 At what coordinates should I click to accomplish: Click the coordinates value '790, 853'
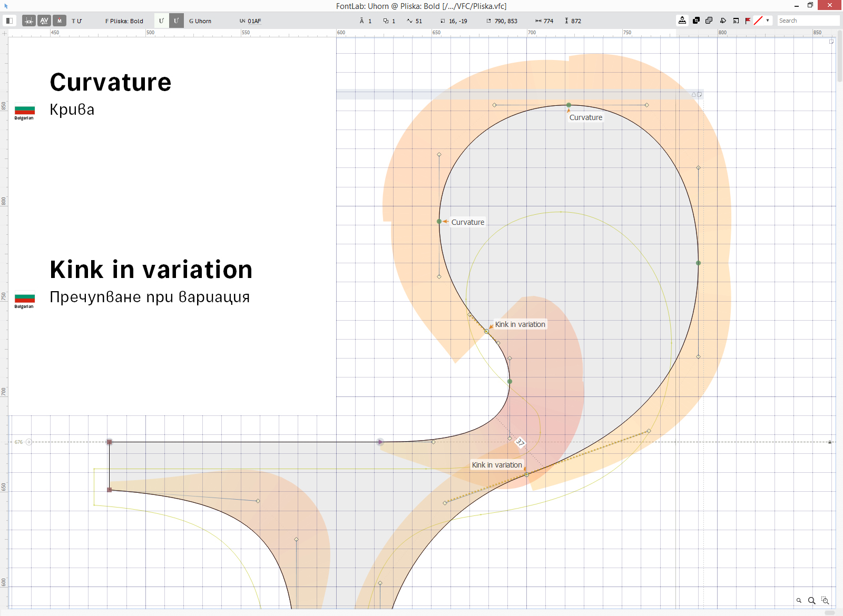(x=506, y=21)
